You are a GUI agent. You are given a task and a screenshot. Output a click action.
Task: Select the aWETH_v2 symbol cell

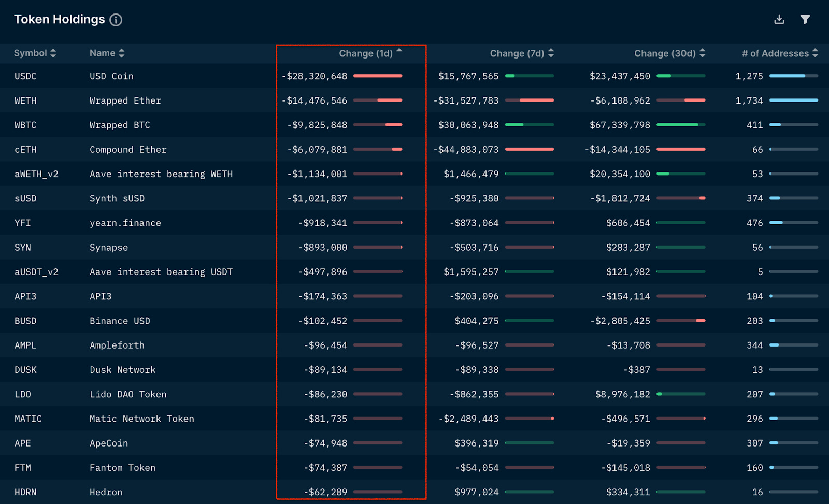(x=36, y=174)
